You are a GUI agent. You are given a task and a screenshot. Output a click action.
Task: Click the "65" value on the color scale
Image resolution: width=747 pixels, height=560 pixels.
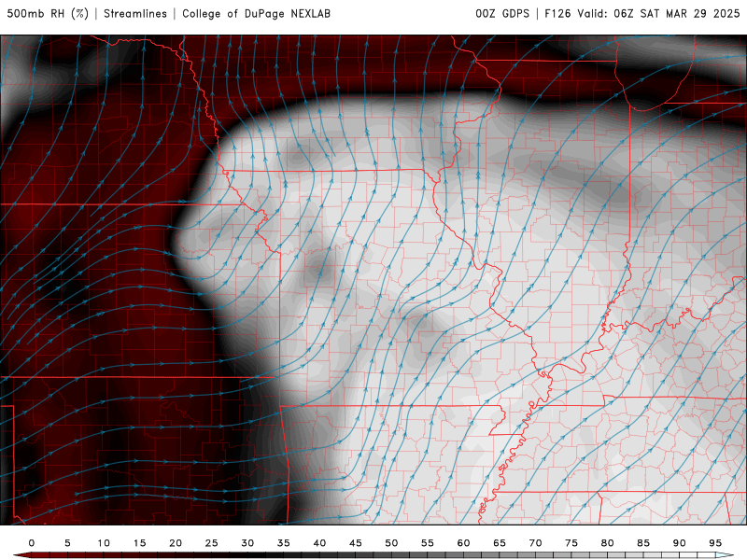(x=500, y=543)
